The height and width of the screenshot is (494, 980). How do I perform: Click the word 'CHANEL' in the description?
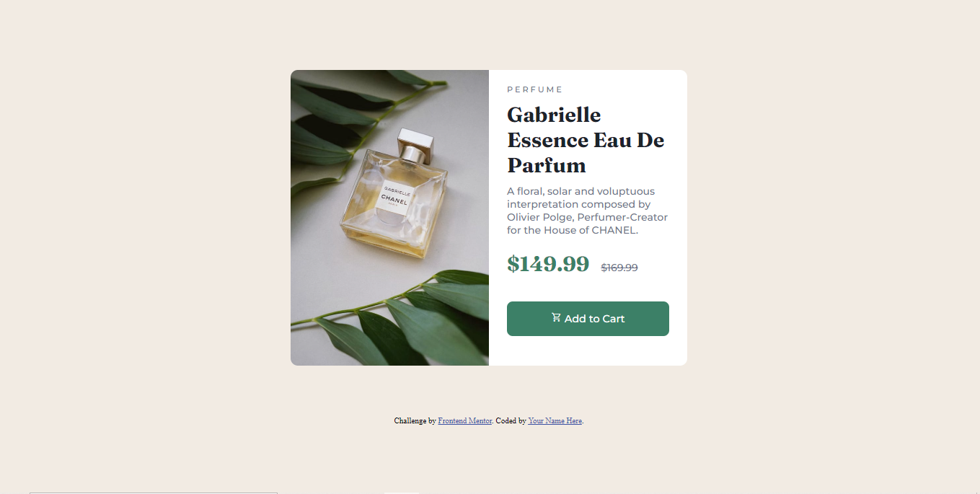(614, 230)
